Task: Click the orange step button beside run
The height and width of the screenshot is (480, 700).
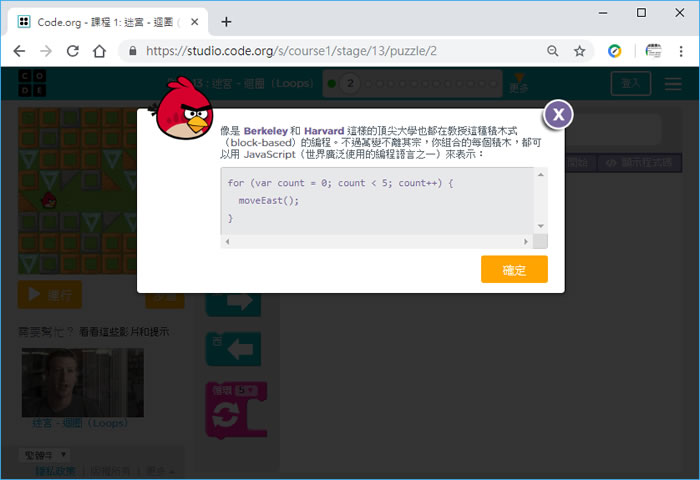Action: coord(165,301)
